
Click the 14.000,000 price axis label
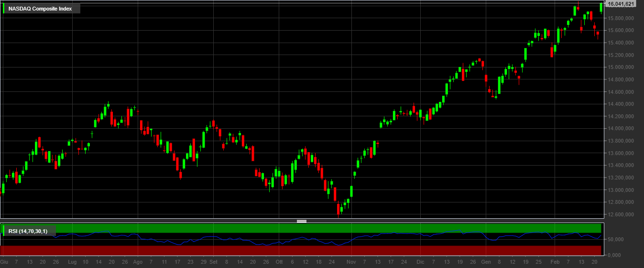[x=621, y=129]
